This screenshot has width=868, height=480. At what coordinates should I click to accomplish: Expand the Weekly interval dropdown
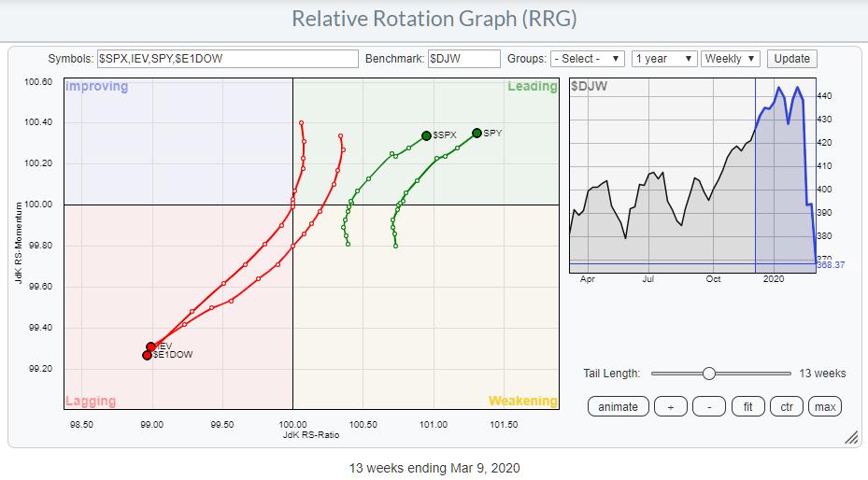731,59
